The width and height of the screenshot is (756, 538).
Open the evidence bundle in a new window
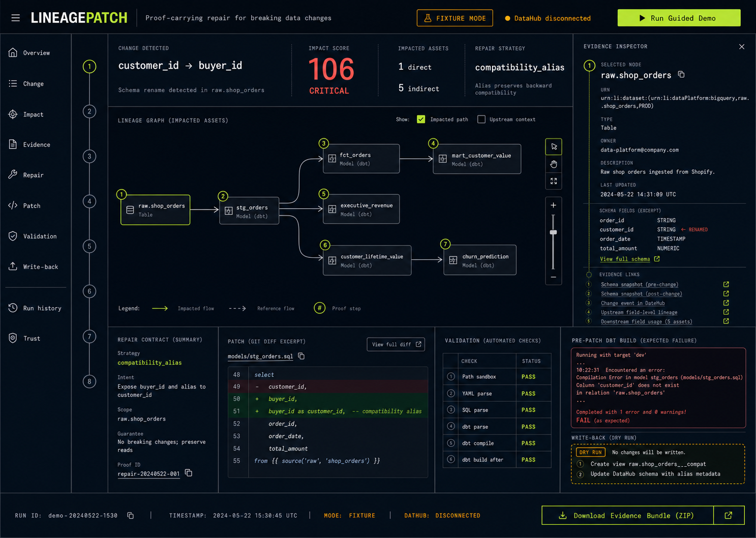[729, 515]
